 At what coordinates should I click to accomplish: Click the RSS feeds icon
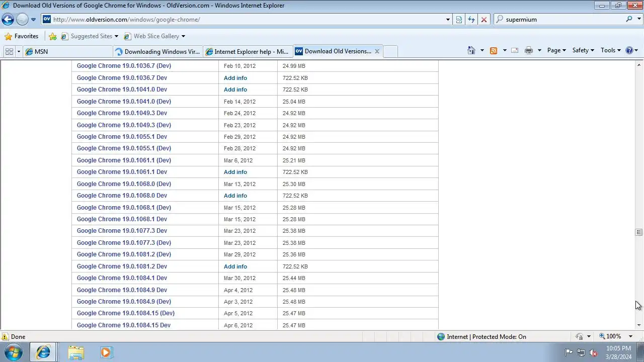click(494, 50)
